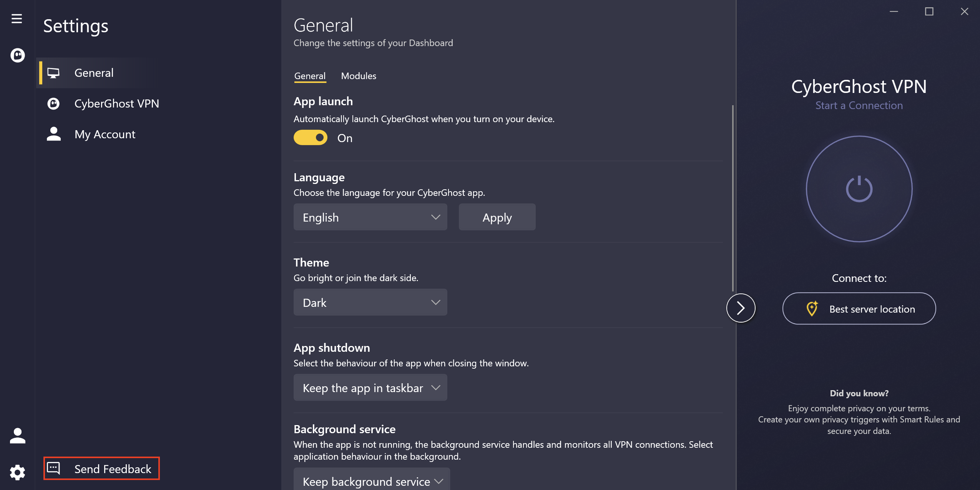980x490 pixels.
Task: Close the CyberGhost window
Action: coord(964,12)
